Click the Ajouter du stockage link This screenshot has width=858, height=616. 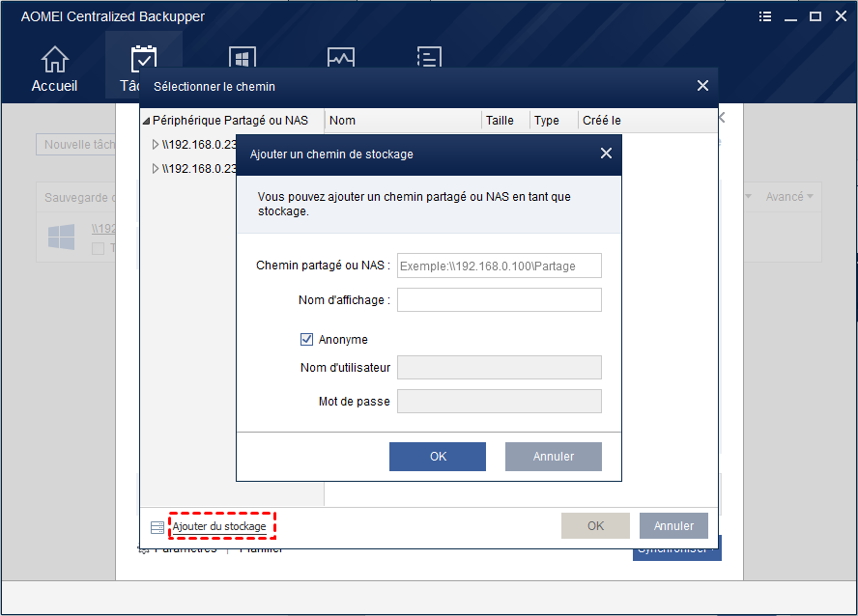click(219, 526)
